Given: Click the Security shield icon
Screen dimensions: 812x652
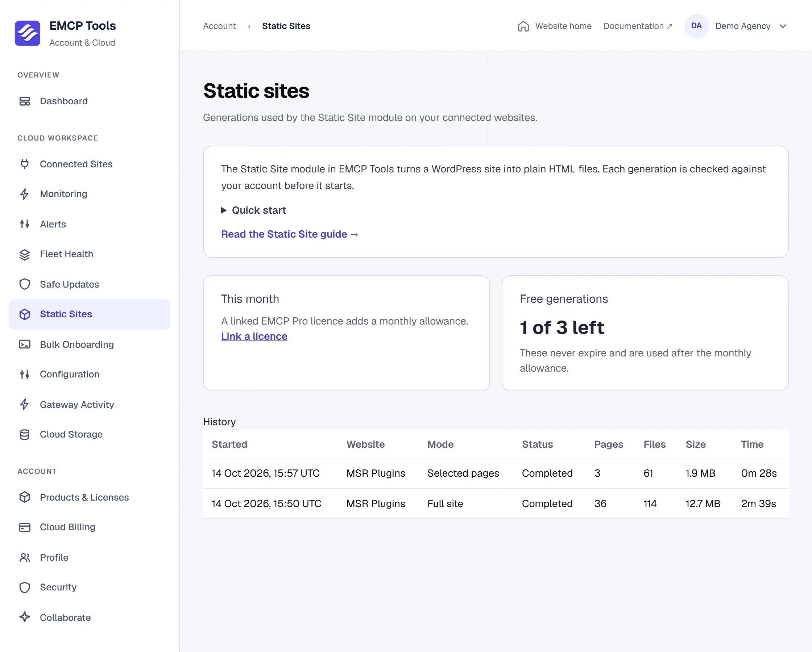Looking at the screenshot, I should coord(25,587).
